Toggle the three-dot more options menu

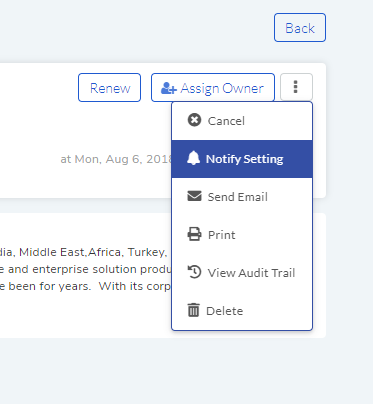click(296, 87)
